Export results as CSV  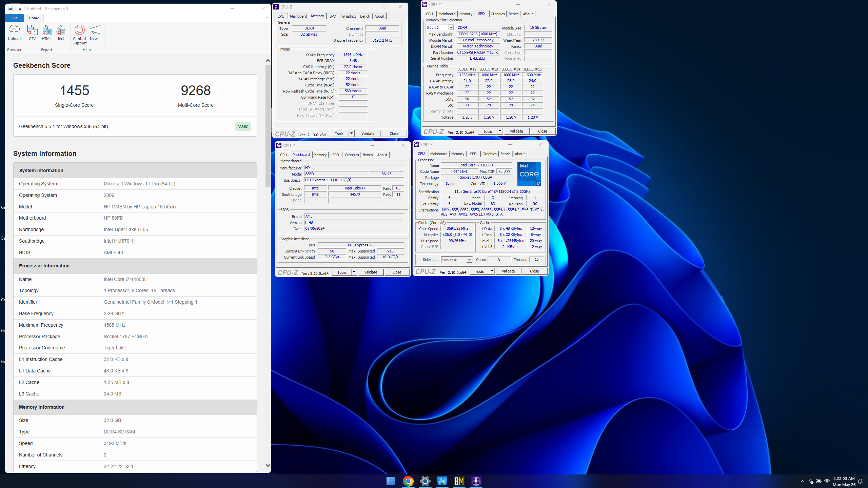pos(32,33)
